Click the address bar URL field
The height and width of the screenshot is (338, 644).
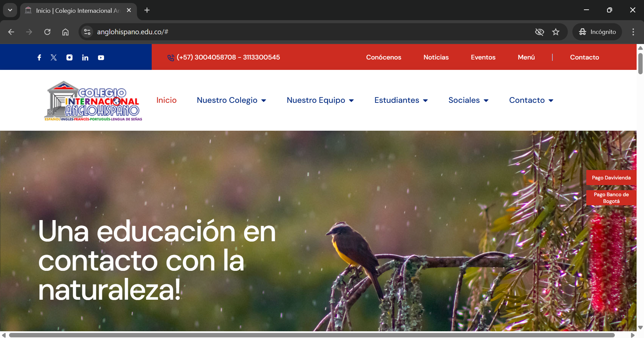pyautogui.click(x=302, y=32)
